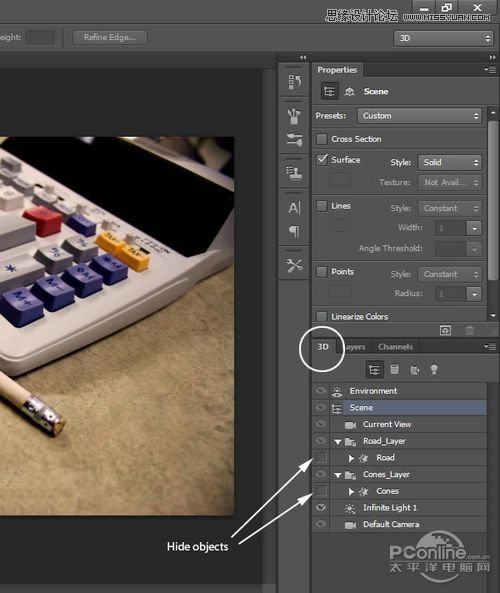Open the Properties panel flyout menu
Screen dimensions: 500x593
[490, 70]
